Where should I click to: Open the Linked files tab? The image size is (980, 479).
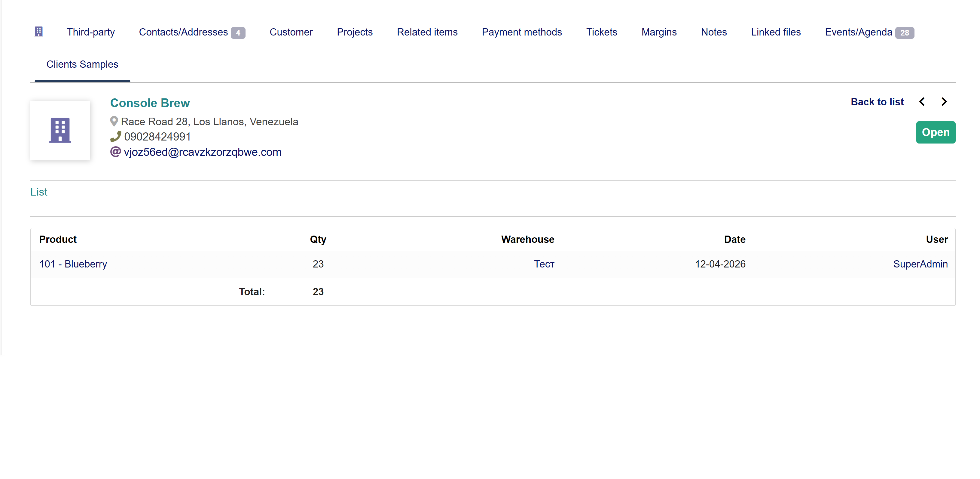pyautogui.click(x=775, y=32)
